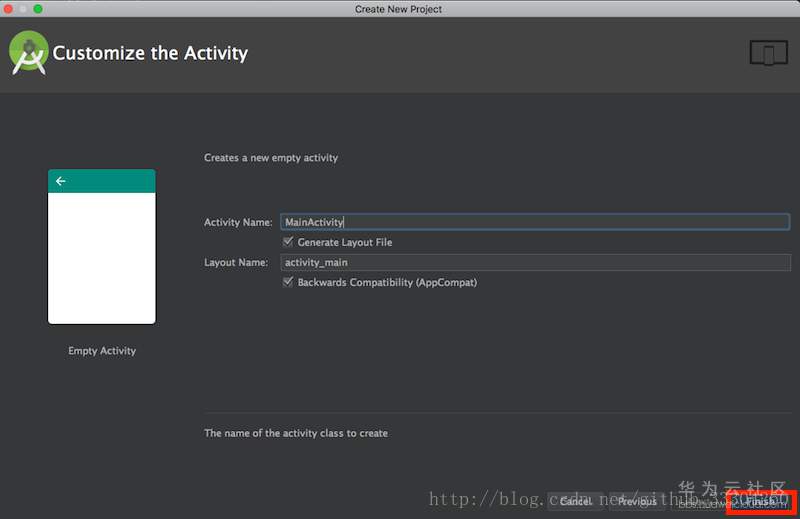Click the Android Studio logo icon
The width and height of the screenshot is (800, 519).
coord(29,53)
